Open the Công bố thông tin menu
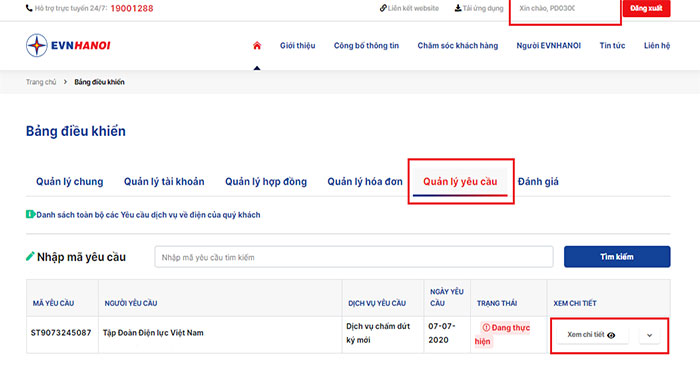Screen dimensions: 700x367 click(x=366, y=45)
